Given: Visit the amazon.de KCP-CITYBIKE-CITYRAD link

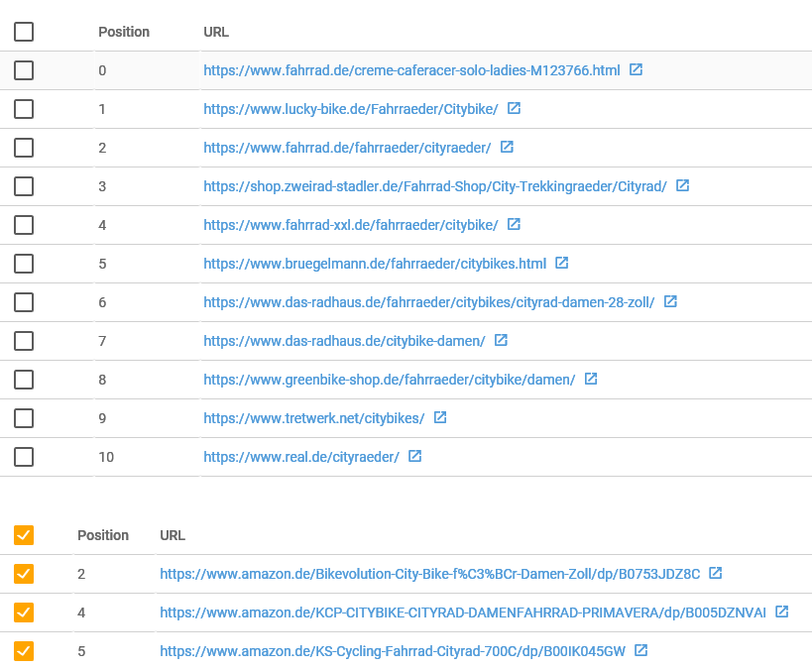Looking at the screenshot, I should [463, 612].
